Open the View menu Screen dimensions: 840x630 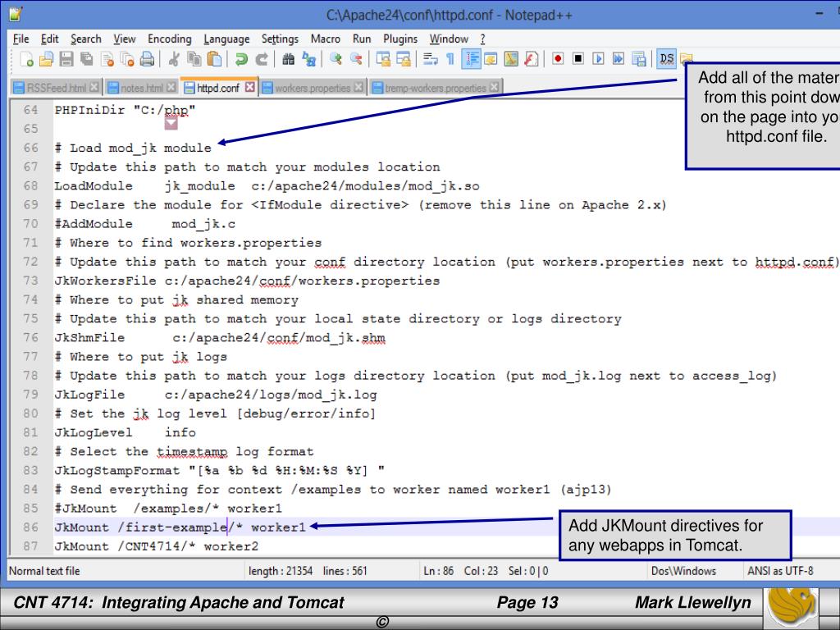coord(125,39)
